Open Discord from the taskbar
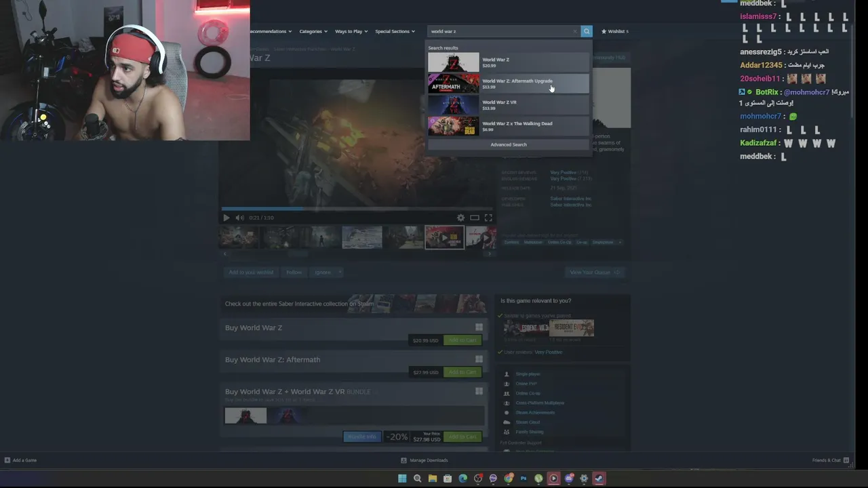Screen dimensions: 868x488 point(569,479)
